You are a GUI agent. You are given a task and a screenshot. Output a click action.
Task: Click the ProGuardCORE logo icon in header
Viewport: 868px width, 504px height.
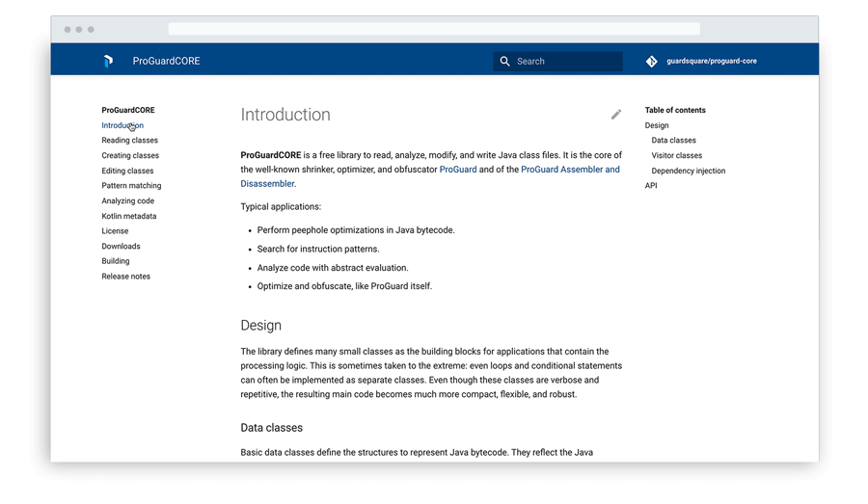[108, 61]
